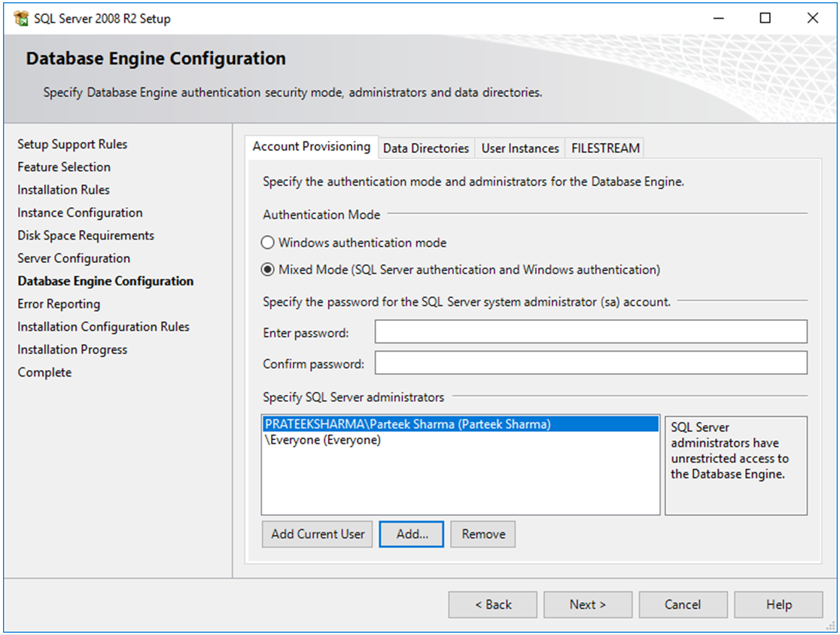Click Installation Configuration Rules step
This screenshot has height=635, width=840.
click(x=103, y=327)
